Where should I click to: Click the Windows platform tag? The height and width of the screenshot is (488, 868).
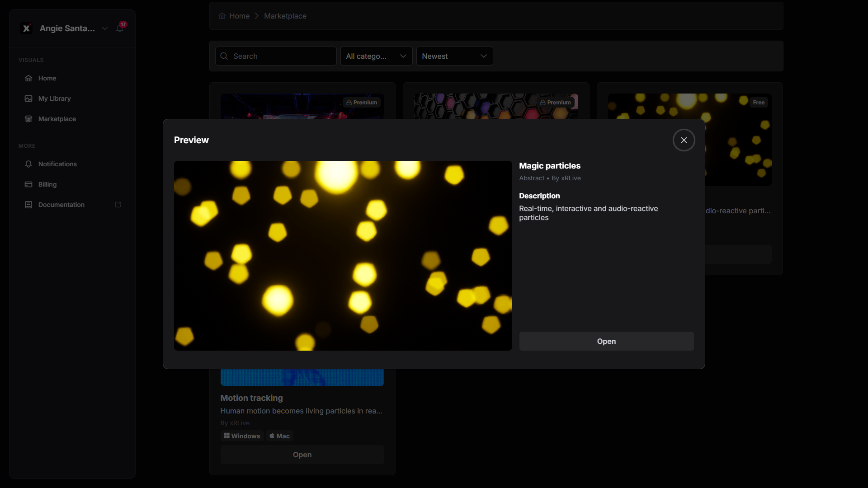tap(242, 436)
